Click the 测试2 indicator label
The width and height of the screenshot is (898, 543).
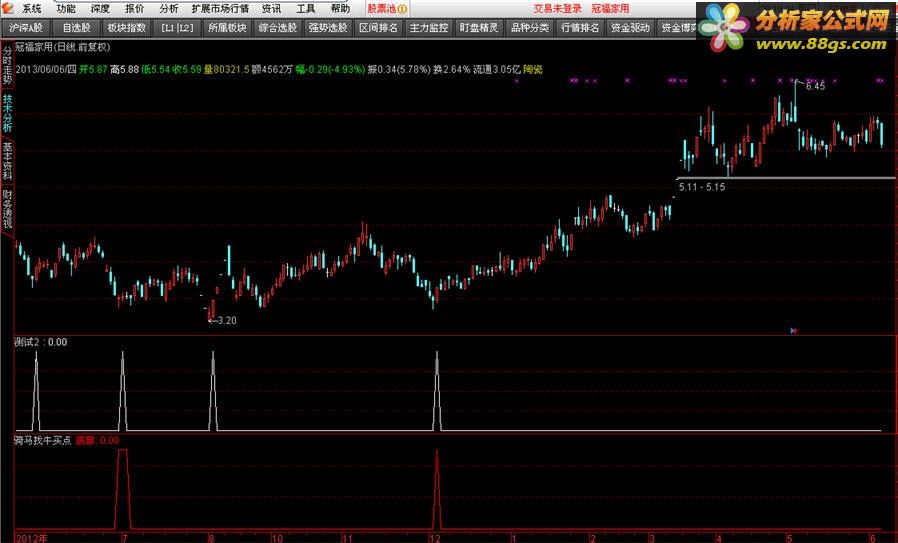click(x=27, y=342)
